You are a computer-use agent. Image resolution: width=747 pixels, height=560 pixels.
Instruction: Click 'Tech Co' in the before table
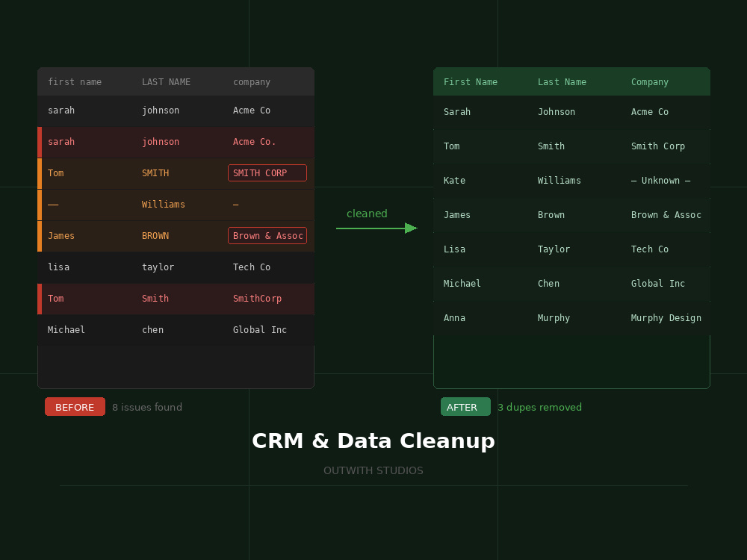click(252, 267)
